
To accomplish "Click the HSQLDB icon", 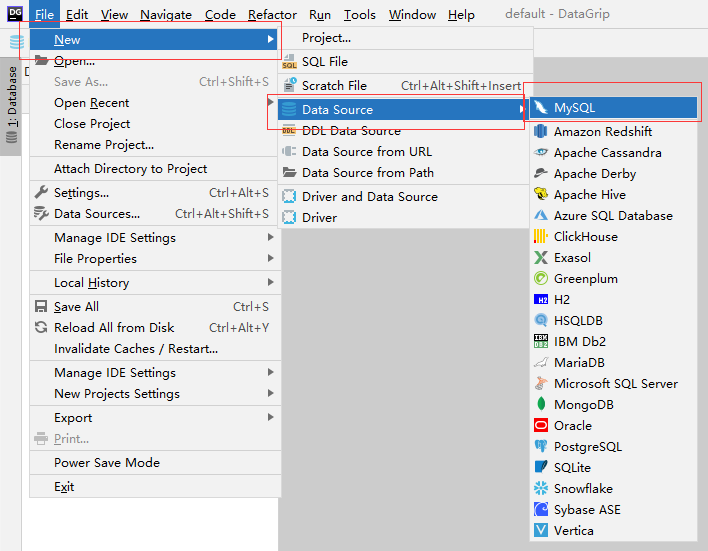I will point(540,320).
